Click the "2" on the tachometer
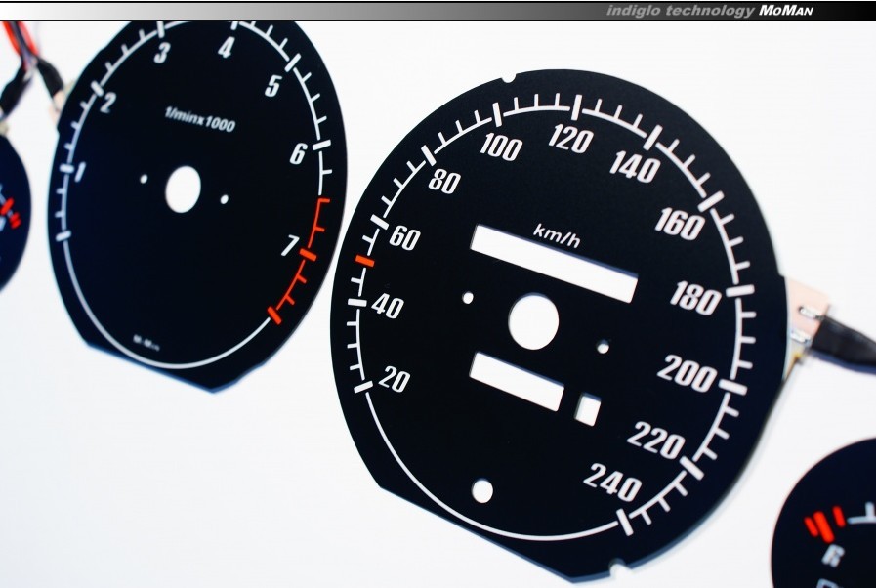Screen dimensions: 876x588 pos(107,103)
